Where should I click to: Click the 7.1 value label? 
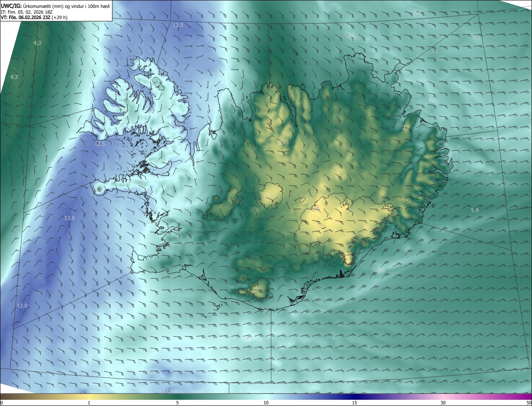[435, 51]
